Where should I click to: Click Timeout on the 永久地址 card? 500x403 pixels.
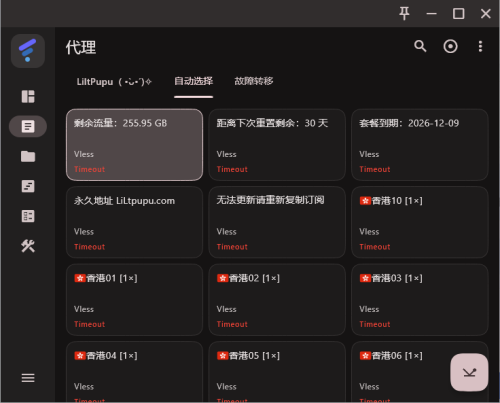coord(89,247)
